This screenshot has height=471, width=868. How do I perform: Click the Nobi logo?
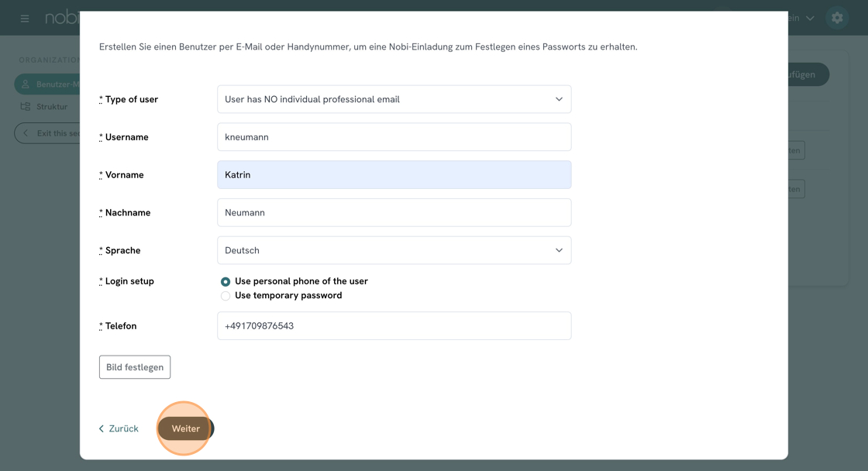pyautogui.click(x=62, y=18)
